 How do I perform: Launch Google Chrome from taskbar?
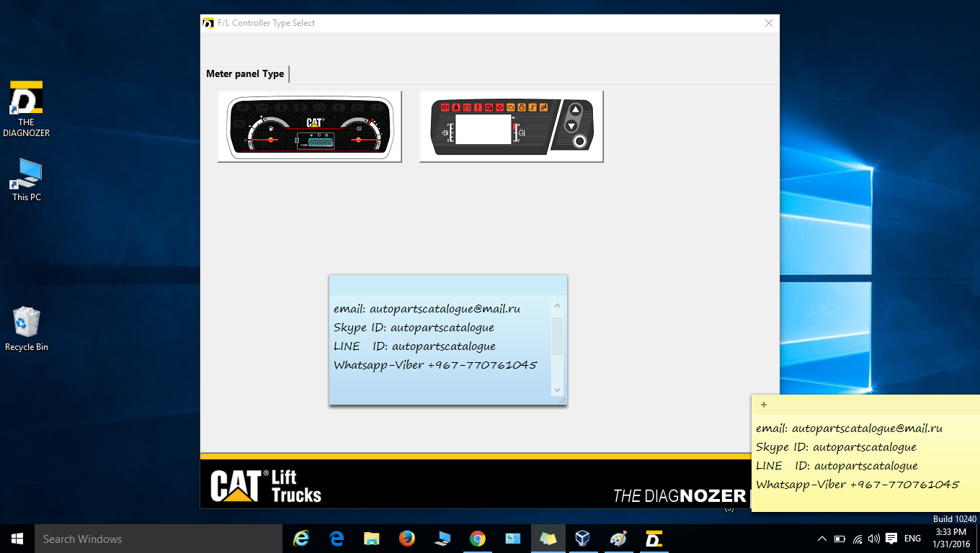(477, 539)
